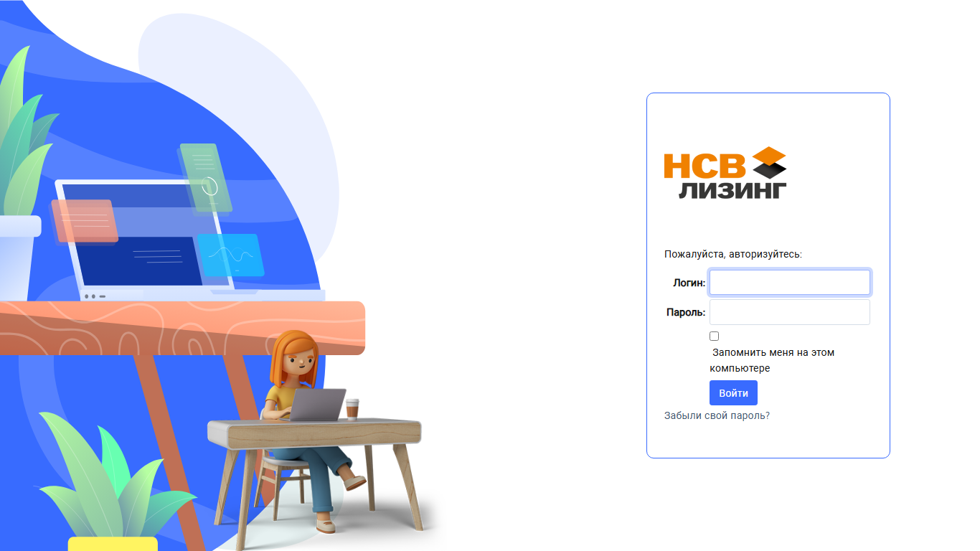Click the Пароль field label
Viewport: 980px width, 551px height.
click(x=686, y=312)
